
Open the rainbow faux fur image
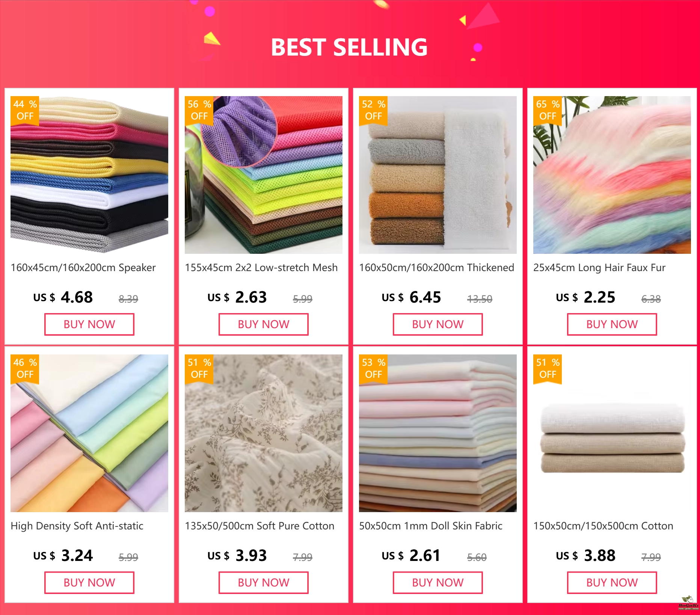point(612,175)
